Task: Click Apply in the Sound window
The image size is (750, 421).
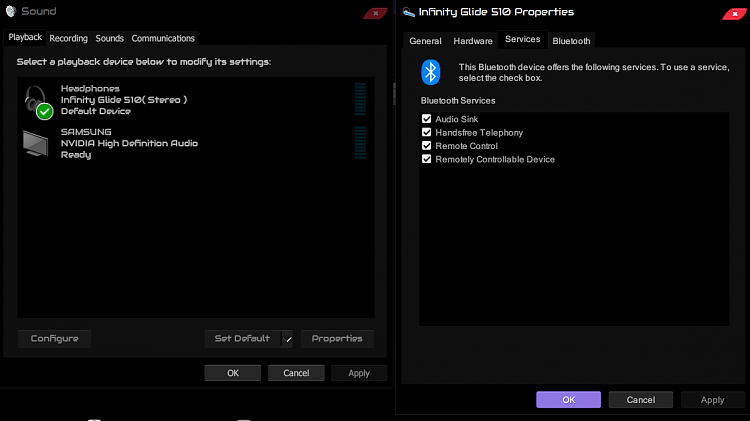Action: point(359,373)
